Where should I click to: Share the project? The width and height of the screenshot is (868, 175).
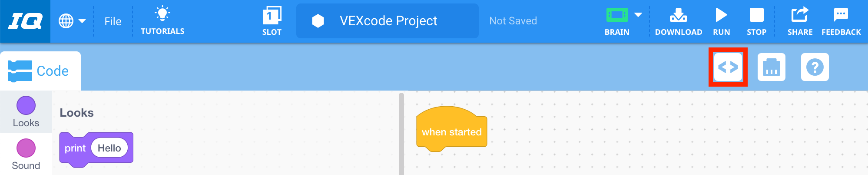(800, 20)
